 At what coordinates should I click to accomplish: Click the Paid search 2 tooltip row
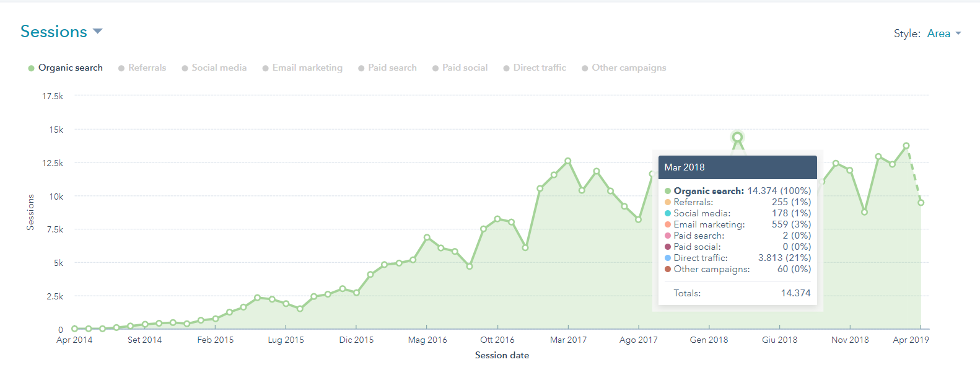[x=737, y=236]
